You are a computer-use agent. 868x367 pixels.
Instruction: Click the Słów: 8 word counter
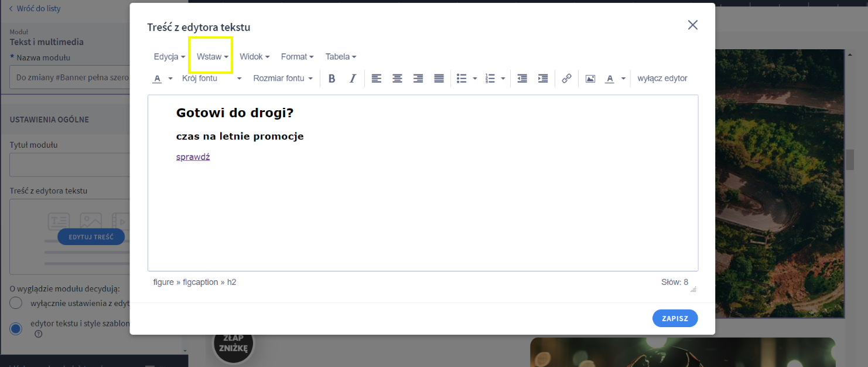675,282
